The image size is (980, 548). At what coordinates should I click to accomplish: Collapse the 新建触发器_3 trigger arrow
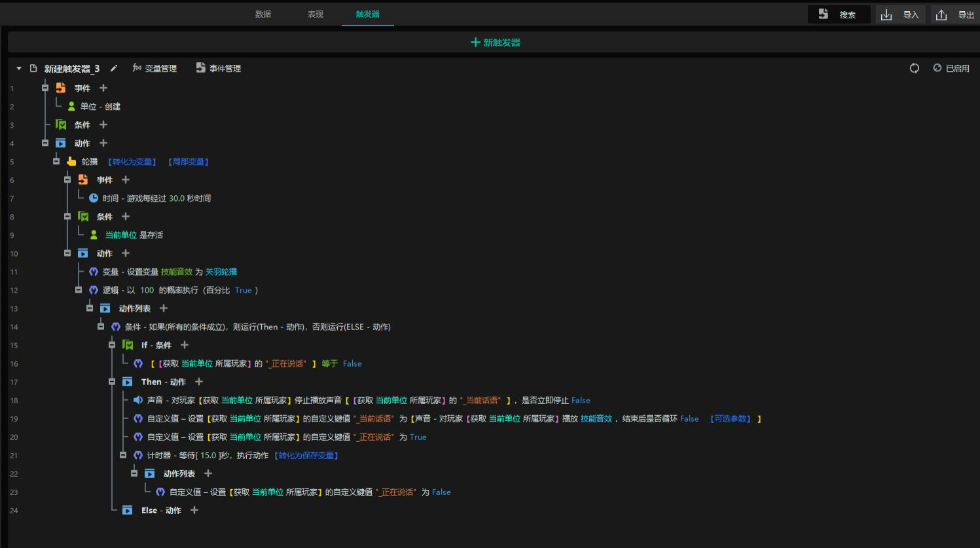(19, 68)
